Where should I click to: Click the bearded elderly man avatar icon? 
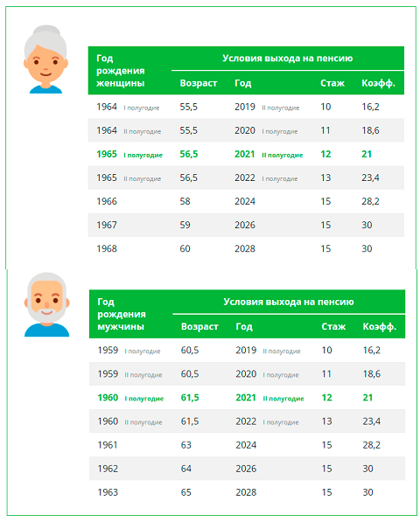tap(46, 304)
